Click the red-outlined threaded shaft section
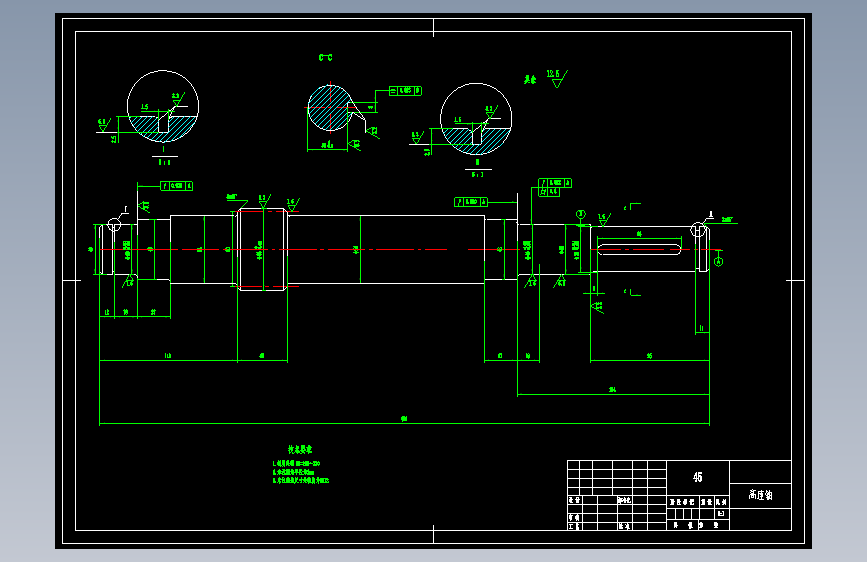The width and height of the screenshot is (867, 562). pyautogui.click(x=263, y=249)
